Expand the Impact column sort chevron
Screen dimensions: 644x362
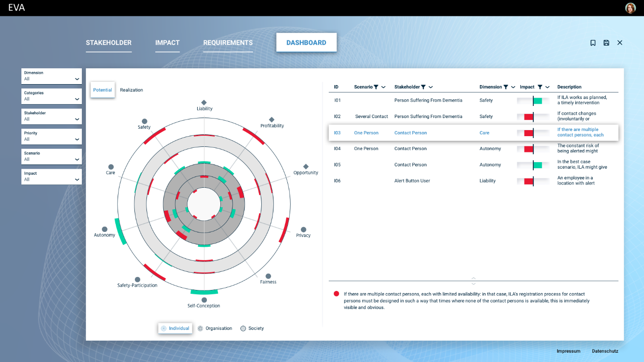click(547, 87)
